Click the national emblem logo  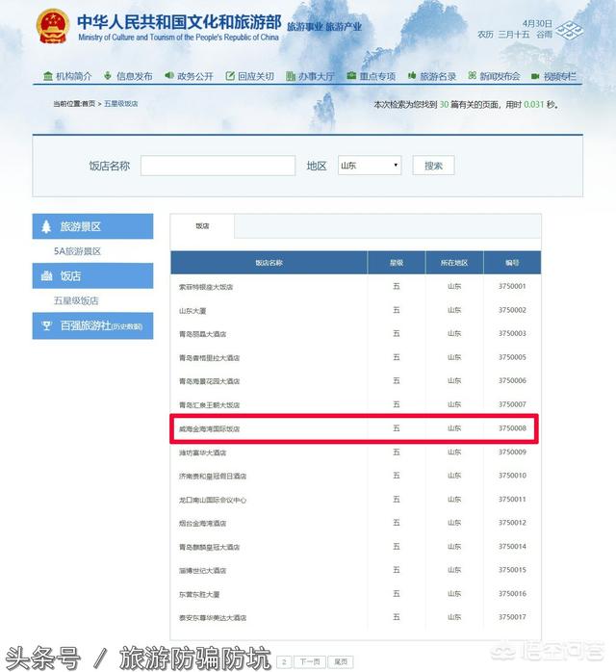52,26
